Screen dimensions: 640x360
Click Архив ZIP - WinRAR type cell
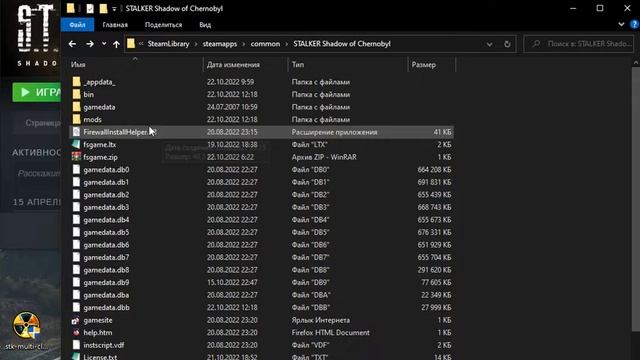[324, 157]
